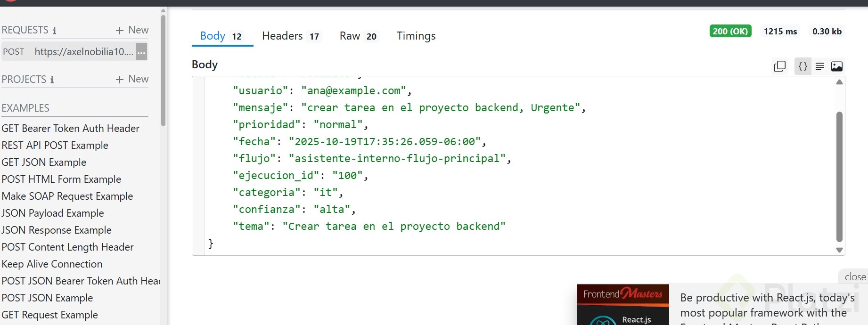Click the info icon next to PROJECTS
The image size is (868, 325).
(52, 80)
